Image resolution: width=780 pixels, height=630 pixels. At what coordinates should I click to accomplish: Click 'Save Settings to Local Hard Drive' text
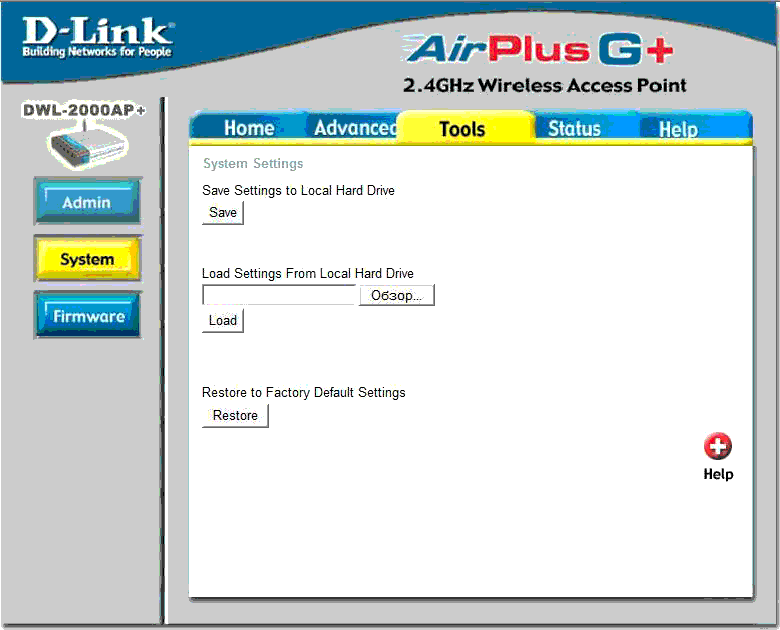298,190
